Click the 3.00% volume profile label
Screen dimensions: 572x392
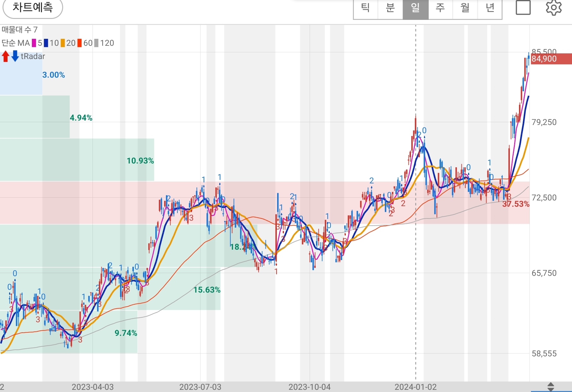(x=54, y=75)
